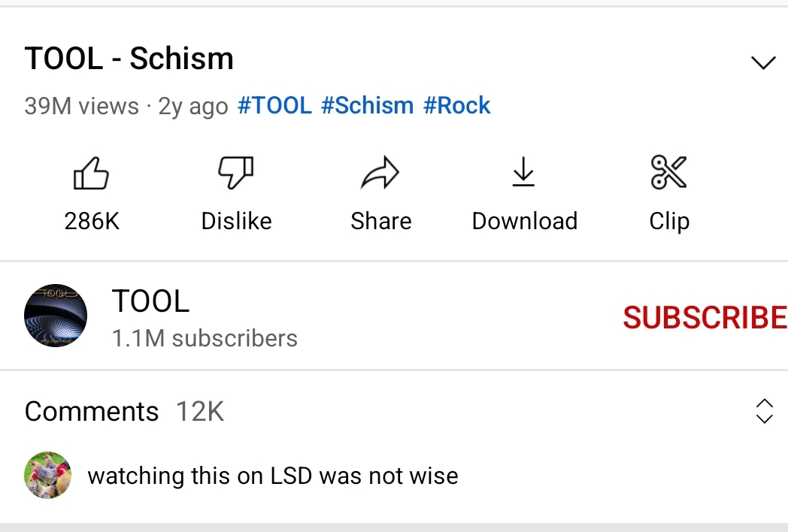Image resolution: width=788 pixels, height=532 pixels.
Task: Open the TOOL channel avatar
Action: pos(56,315)
